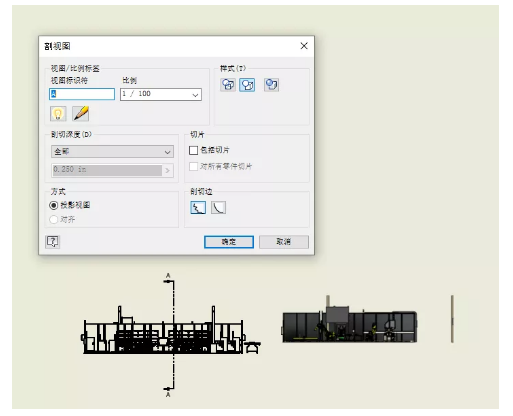This screenshot has height=416, width=513.
Task: Select the hidden lines removed style icon
Action: coord(247,85)
